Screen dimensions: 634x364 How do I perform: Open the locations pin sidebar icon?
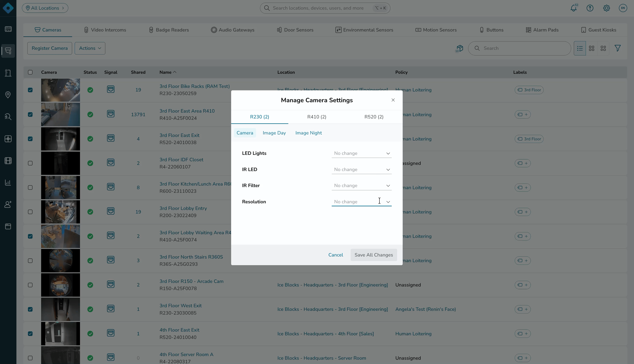click(8, 95)
